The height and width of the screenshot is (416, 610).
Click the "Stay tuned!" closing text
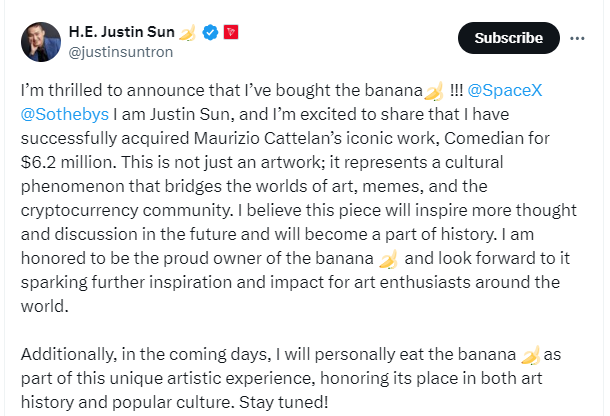click(x=284, y=402)
